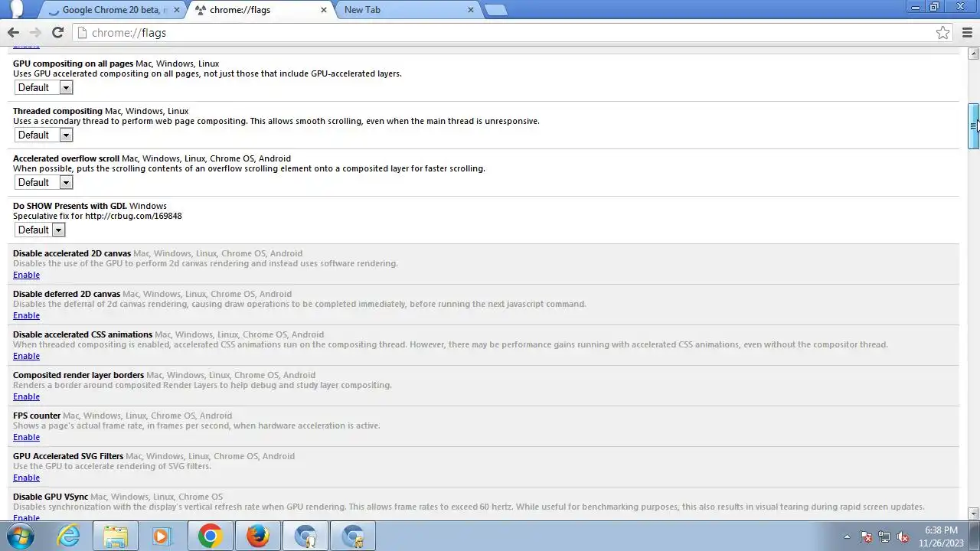The image size is (980, 551).
Task: Open Windows Media Player from the taskbar
Action: coord(162,536)
